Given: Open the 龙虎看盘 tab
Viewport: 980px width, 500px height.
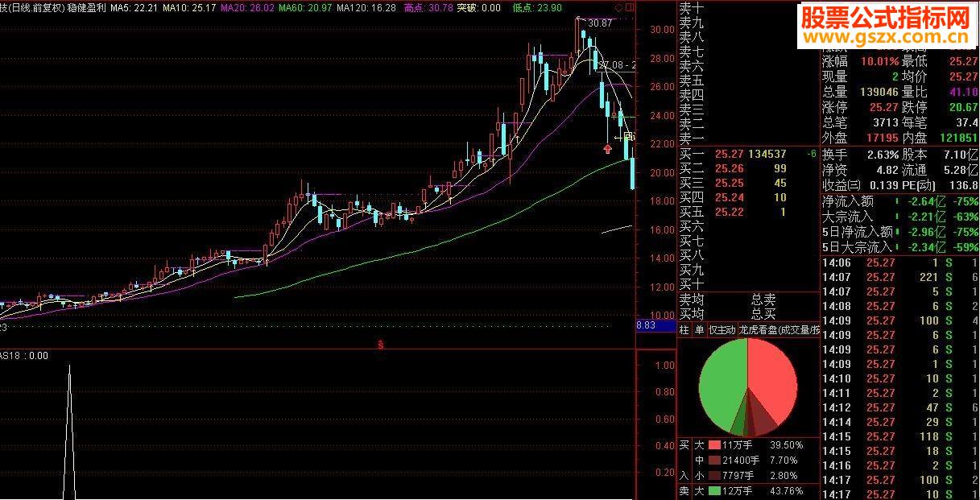Looking at the screenshot, I should (779, 330).
